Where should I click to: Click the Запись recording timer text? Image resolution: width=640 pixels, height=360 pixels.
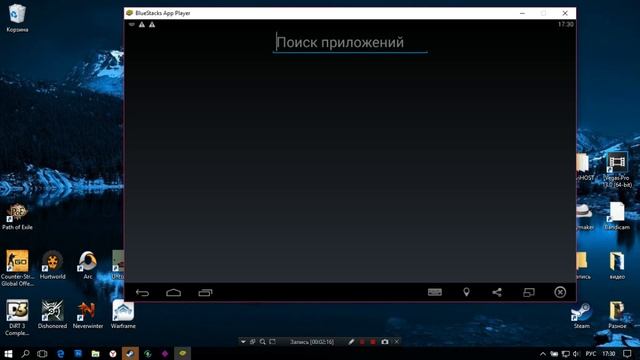point(312,342)
